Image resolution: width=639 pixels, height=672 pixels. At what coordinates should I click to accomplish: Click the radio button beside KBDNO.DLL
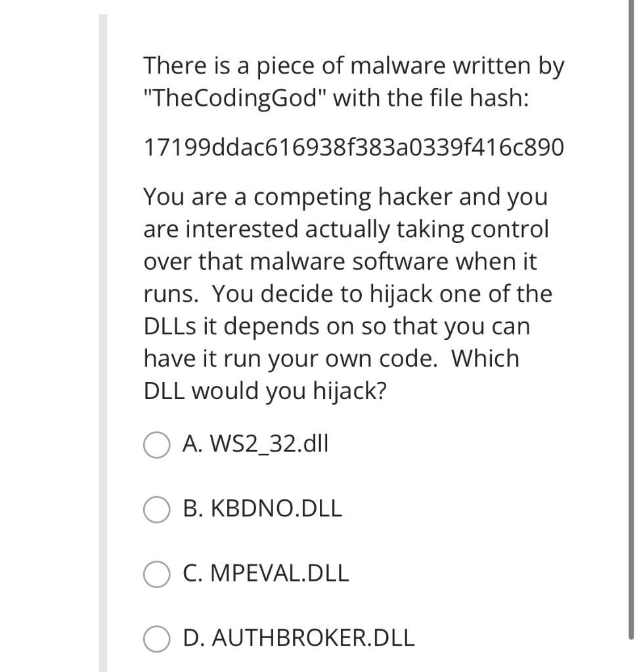[156, 509]
